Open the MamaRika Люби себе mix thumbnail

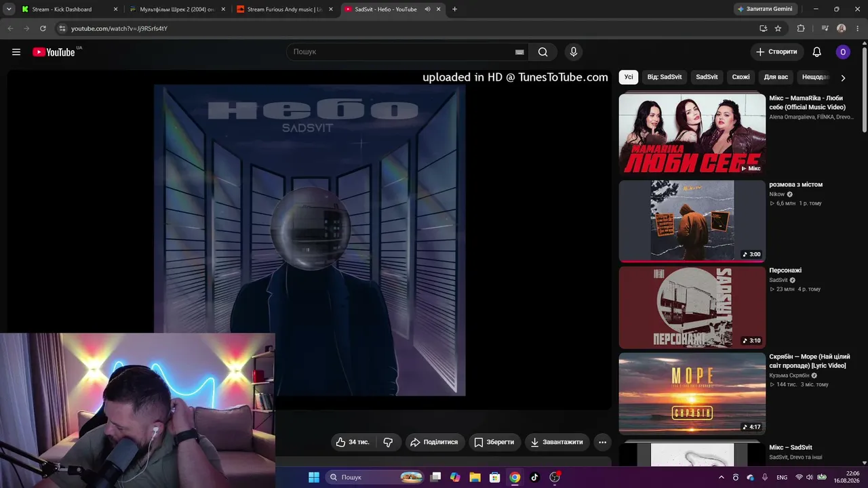click(x=692, y=134)
